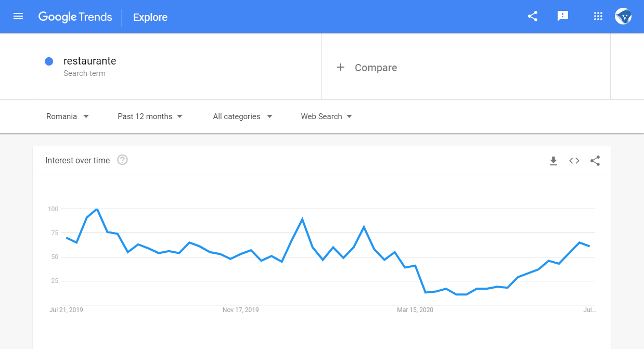Click the chart peak at 100
The width and height of the screenshot is (644, 349).
coord(97,209)
